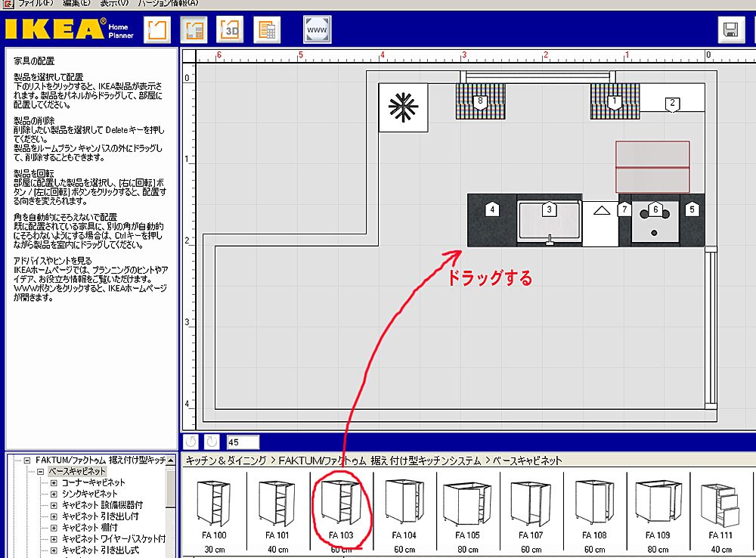Click the rotation angle field showing 45
The image size is (756, 558).
point(243,442)
